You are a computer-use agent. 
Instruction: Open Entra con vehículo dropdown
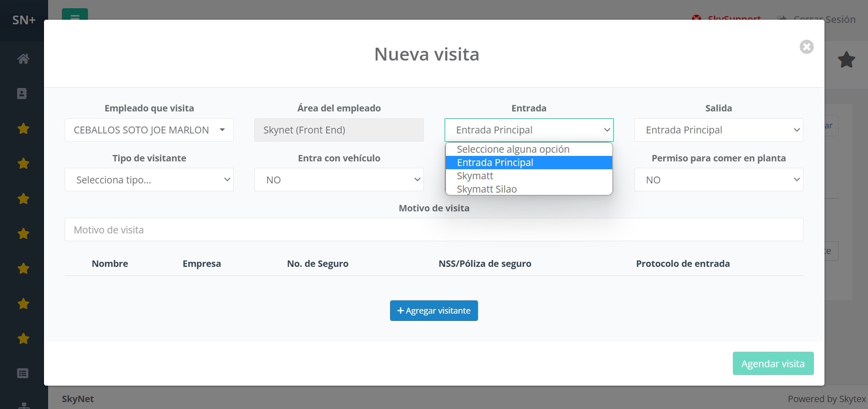point(339,180)
